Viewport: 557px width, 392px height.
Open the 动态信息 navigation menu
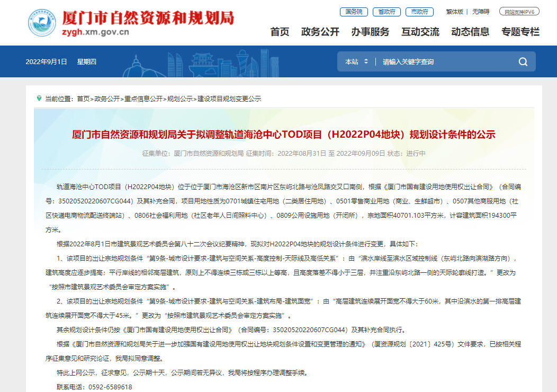(470, 32)
